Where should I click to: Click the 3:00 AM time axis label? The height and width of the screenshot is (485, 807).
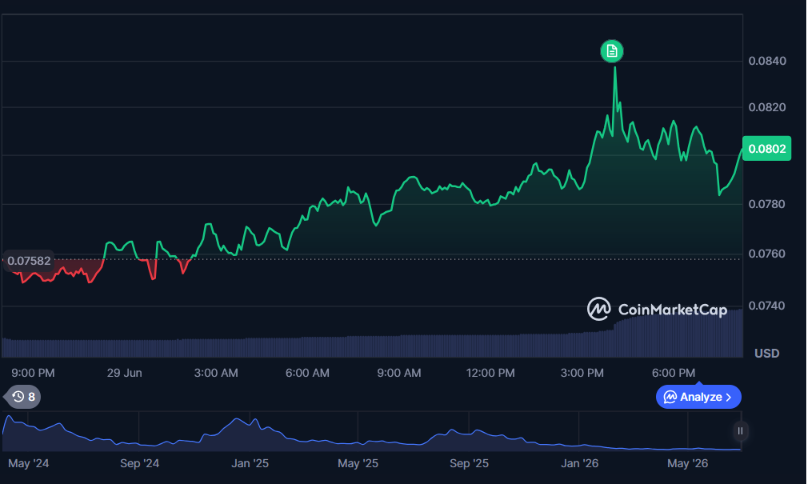[216, 373]
